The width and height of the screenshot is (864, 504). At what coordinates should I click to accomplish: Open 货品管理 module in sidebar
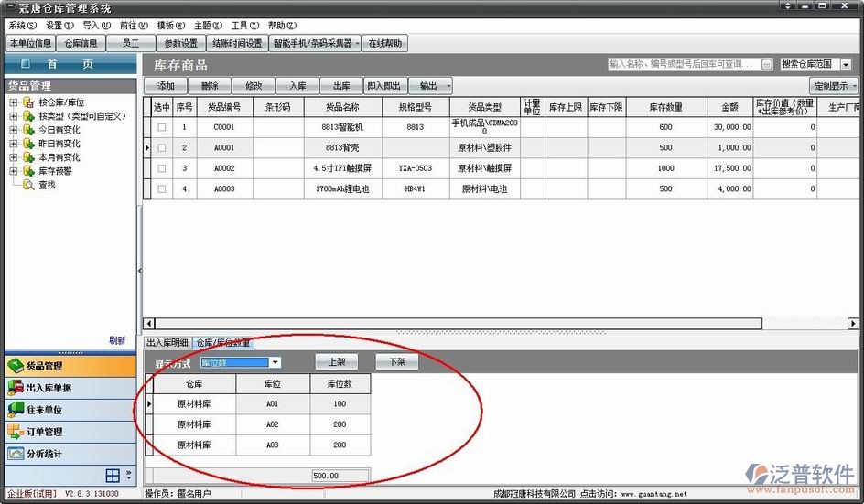(44, 366)
